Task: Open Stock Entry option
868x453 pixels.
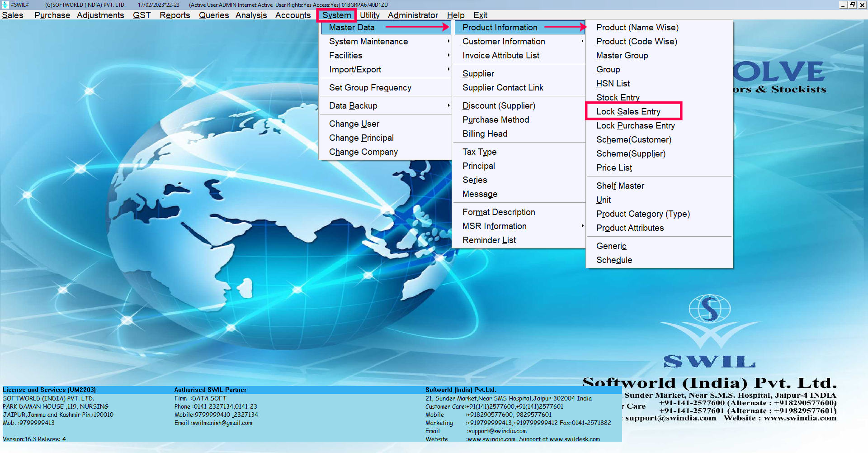Action: coord(659,97)
